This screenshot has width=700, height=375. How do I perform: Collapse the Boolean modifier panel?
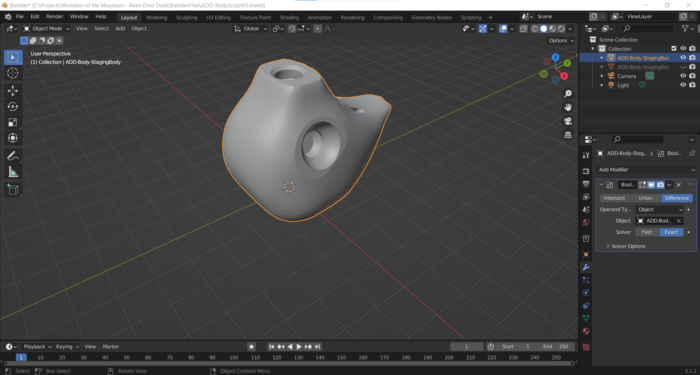[601, 185]
